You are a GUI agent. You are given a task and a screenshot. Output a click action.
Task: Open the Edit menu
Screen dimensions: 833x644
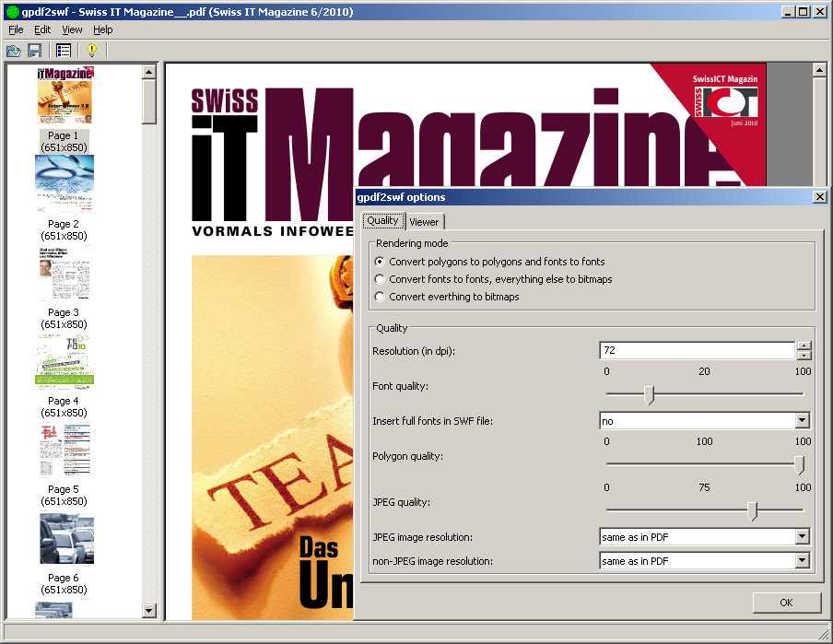click(42, 29)
